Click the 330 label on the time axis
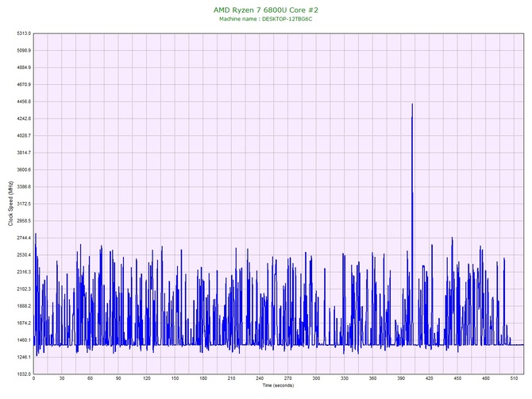Image resolution: width=532 pixels, height=399 pixels. point(345,378)
